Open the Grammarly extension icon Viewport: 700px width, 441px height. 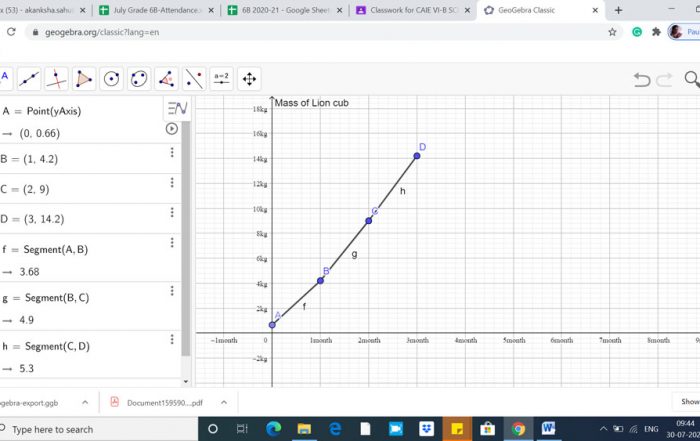[637, 32]
